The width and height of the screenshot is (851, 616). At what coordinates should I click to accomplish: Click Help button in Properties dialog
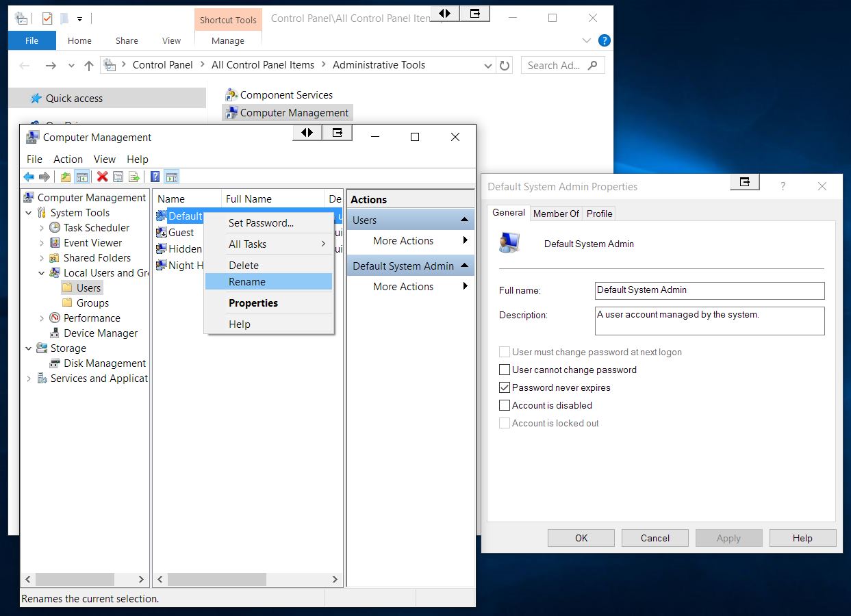pyautogui.click(x=802, y=538)
